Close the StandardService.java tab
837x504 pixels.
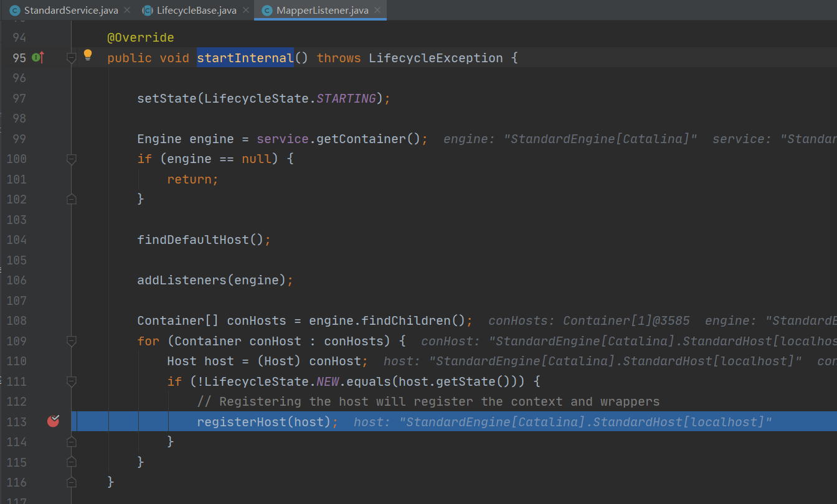(x=127, y=11)
